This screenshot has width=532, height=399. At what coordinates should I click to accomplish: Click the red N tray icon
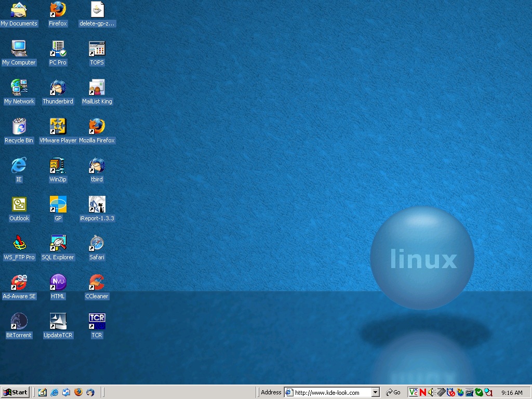point(422,393)
